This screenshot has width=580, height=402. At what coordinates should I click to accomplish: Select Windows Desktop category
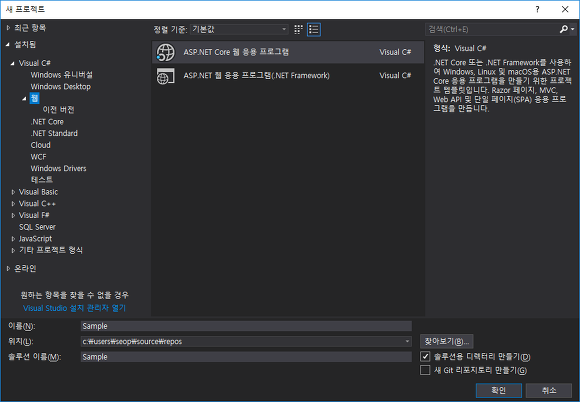pyautogui.click(x=61, y=87)
